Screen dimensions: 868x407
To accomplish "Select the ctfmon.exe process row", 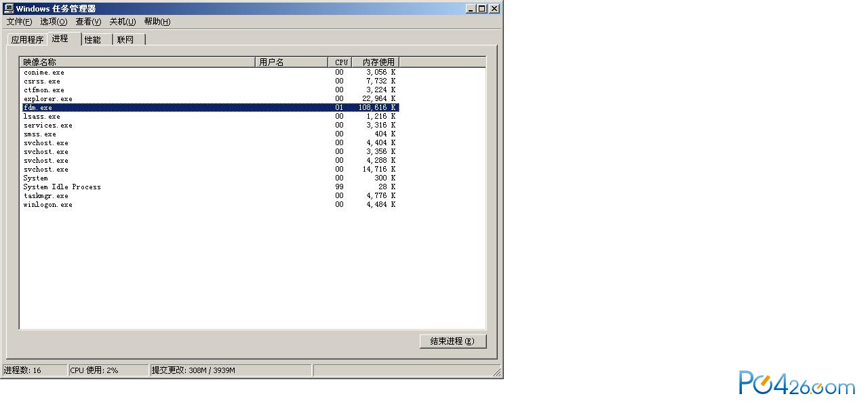I will point(210,90).
